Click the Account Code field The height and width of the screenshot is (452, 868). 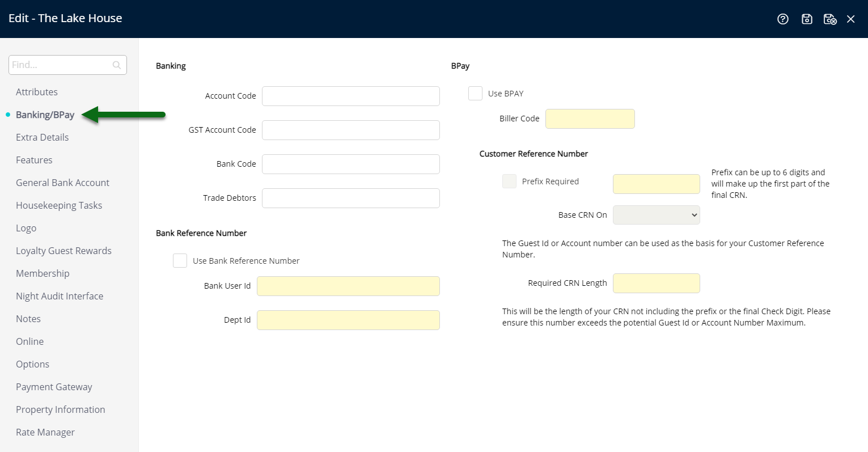coord(351,96)
